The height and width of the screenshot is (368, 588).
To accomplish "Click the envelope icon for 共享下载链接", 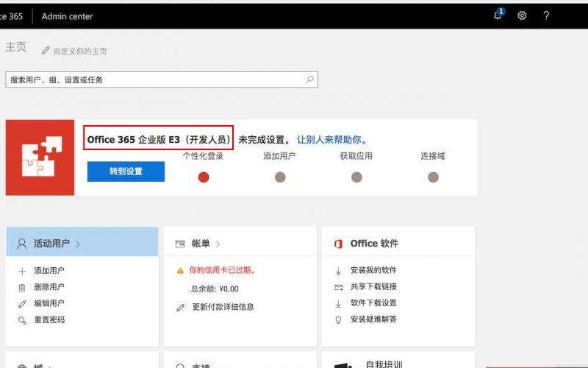I will point(338,287).
